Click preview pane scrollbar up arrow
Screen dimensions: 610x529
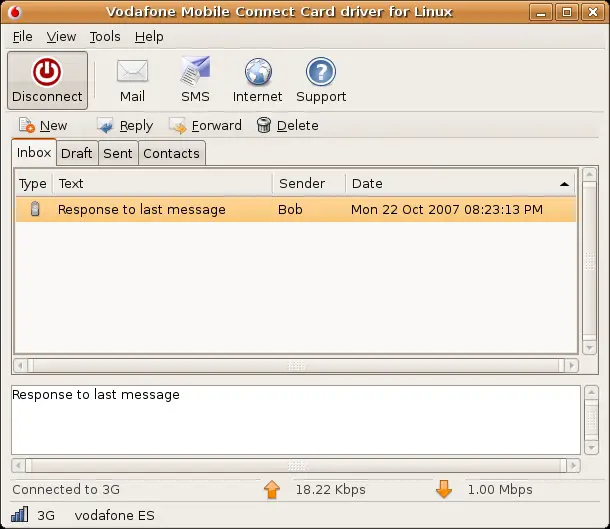(x=591, y=393)
